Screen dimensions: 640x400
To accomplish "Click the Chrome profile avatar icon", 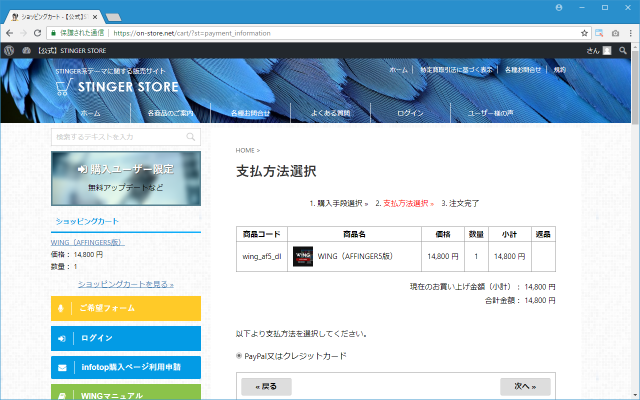I will (x=559, y=7).
